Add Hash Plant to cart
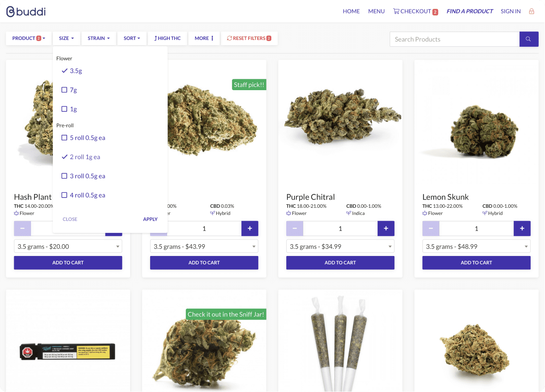Viewport: 545px width, 392px height. tap(68, 263)
